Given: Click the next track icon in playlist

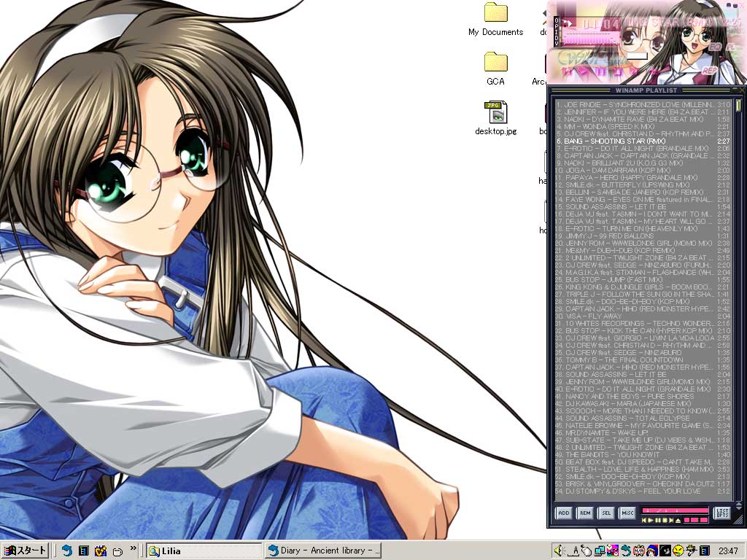Looking at the screenshot, I should pyautogui.click(x=671, y=521).
